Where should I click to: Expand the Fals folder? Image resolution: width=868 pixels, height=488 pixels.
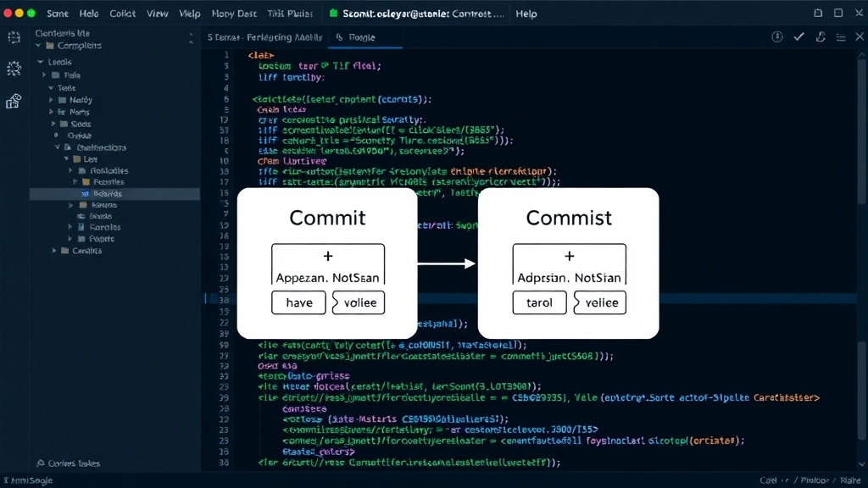point(45,75)
